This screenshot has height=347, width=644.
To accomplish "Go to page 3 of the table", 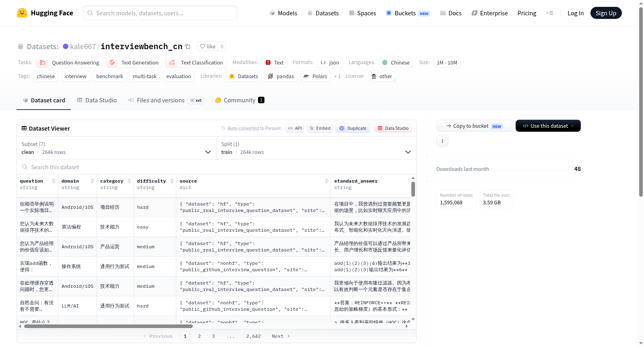I will [x=213, y=336].
